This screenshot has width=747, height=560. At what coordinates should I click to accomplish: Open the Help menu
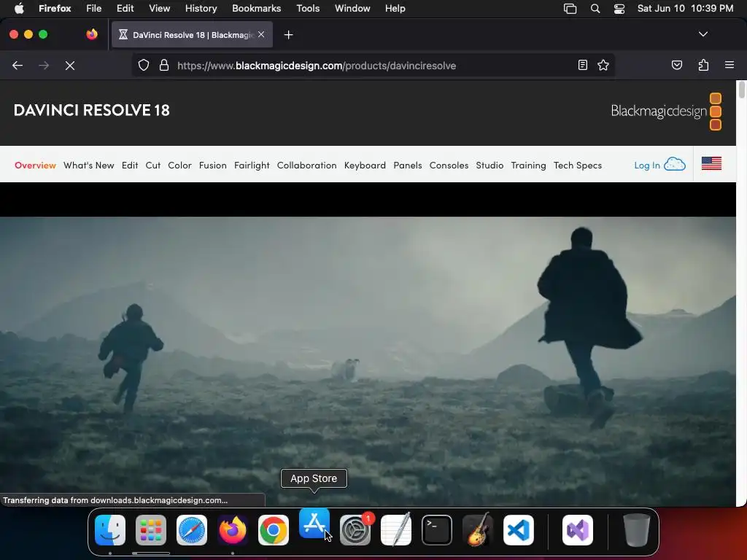tap(395, 9)
